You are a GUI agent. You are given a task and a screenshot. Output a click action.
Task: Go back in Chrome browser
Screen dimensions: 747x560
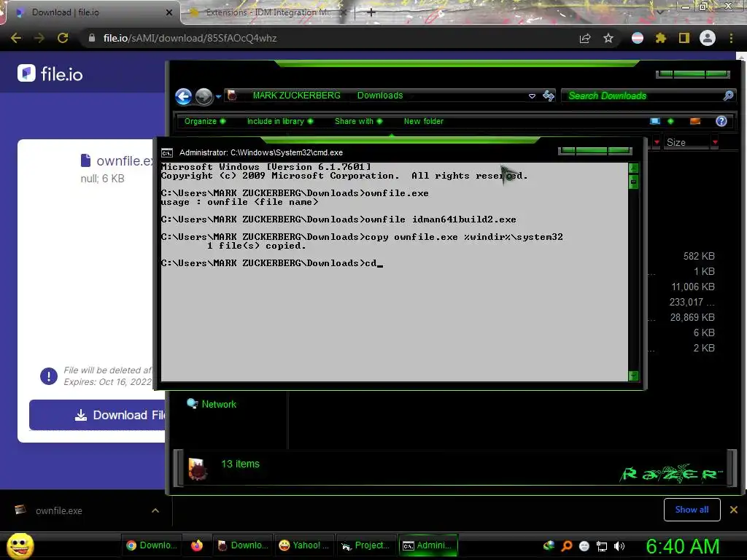(x=16, y=38)
